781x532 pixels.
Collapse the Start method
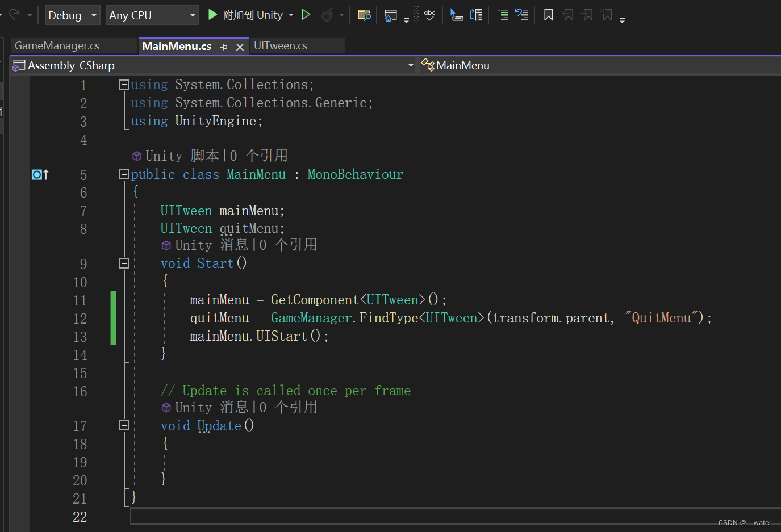tap(124, 263)
